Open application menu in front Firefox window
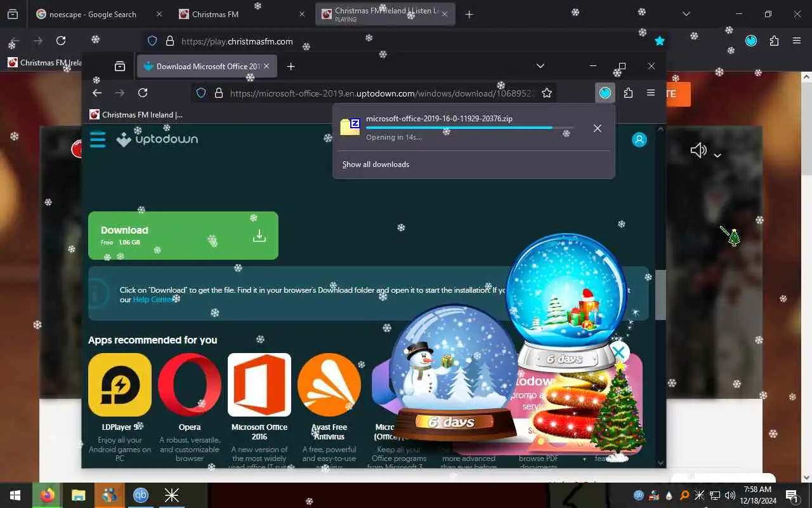Viewport: 812px width, 508px height. pos(650,93)
